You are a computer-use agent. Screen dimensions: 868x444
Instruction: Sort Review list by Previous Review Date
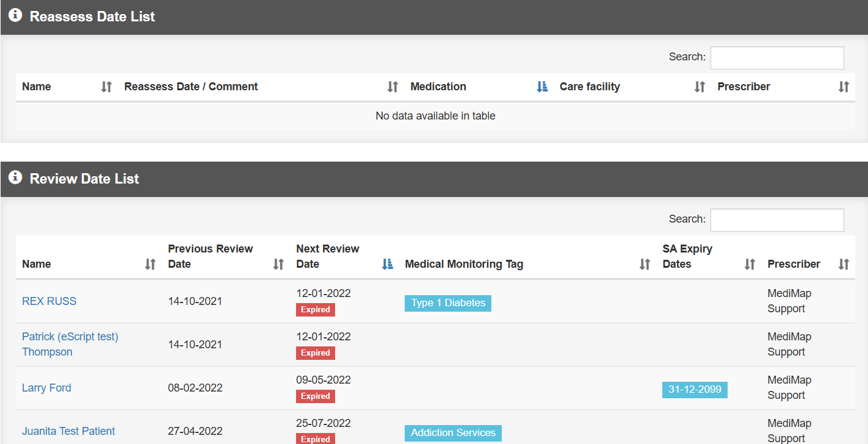(x=210, y=256)
